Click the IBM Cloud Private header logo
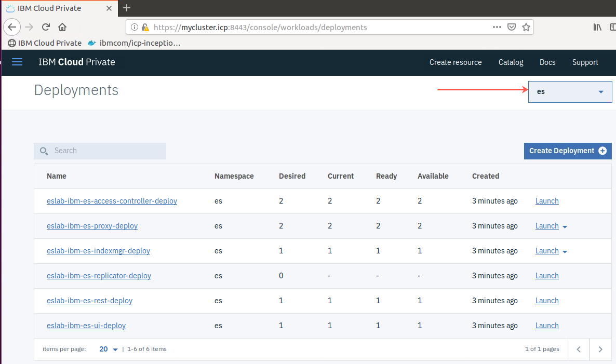The image size is (616, 364). (x=76, y=62)
